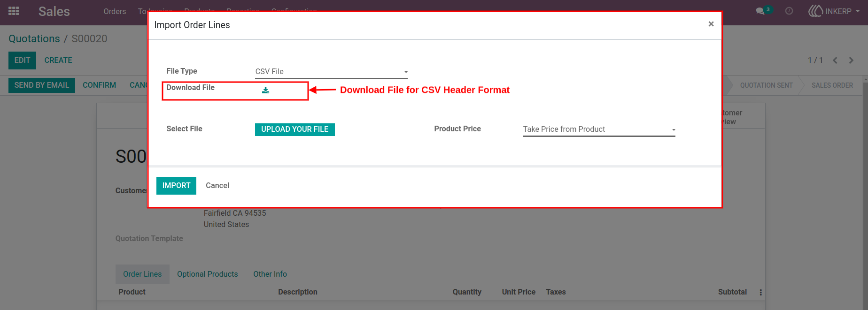Switch to Other Info tab

click(x=270, y=274)
